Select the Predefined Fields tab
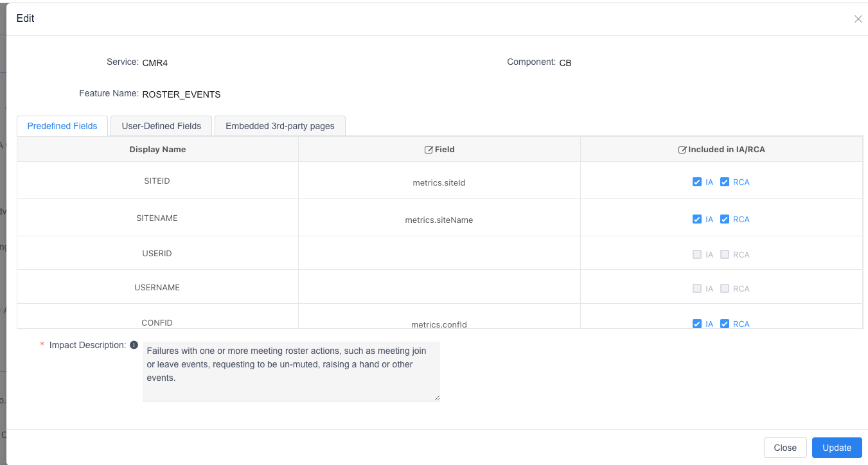The height and width of the screenshot is (465, 868). pyautogui.click(x=62, y=126)
